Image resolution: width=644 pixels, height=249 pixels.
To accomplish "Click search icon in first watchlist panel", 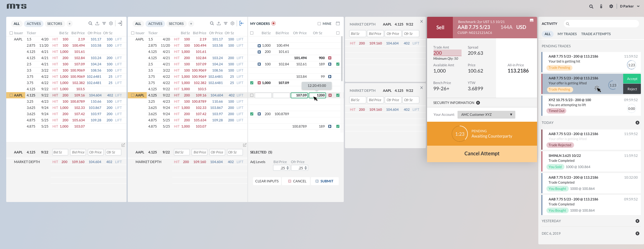I will coord(90,23).
